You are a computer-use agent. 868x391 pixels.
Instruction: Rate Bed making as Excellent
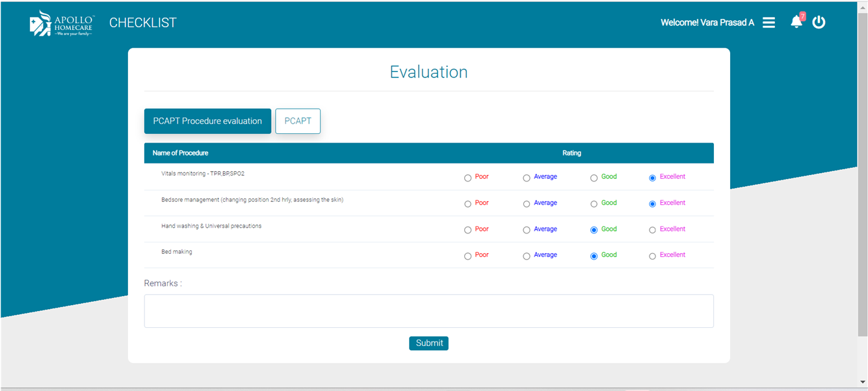(652, 255)
